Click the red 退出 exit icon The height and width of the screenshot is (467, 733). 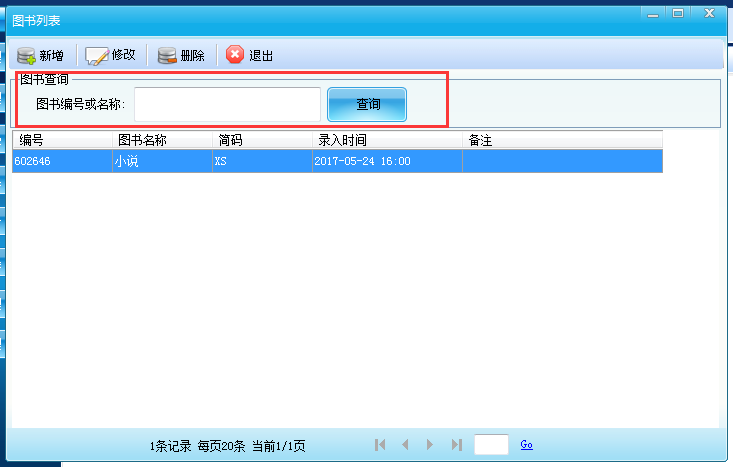[x=235, y=55]
